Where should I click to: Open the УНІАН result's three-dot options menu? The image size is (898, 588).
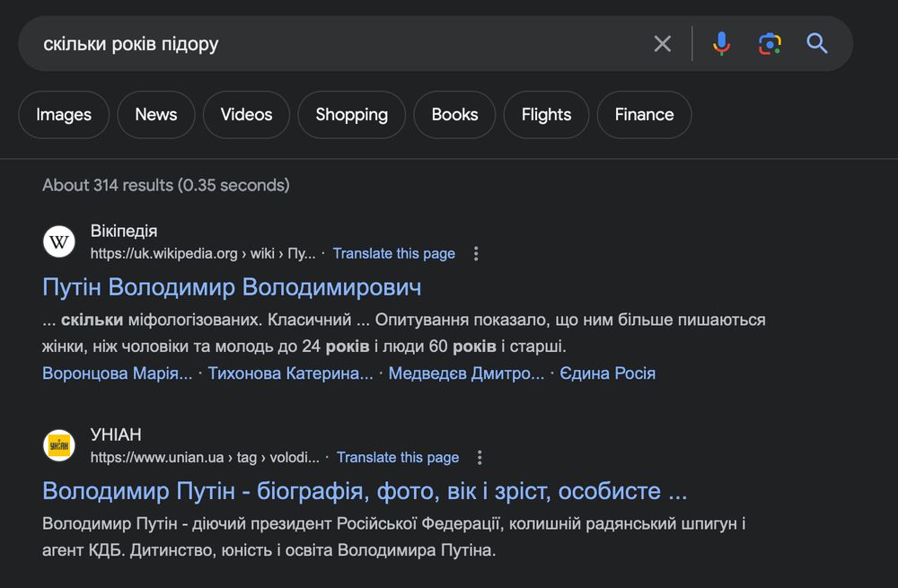point(480,458)
